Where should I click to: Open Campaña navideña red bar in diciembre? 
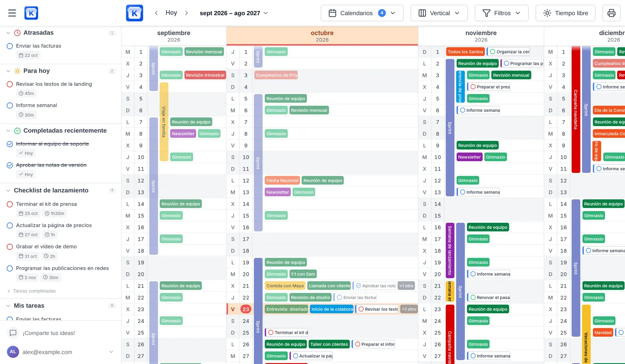[x=575, y=109]
